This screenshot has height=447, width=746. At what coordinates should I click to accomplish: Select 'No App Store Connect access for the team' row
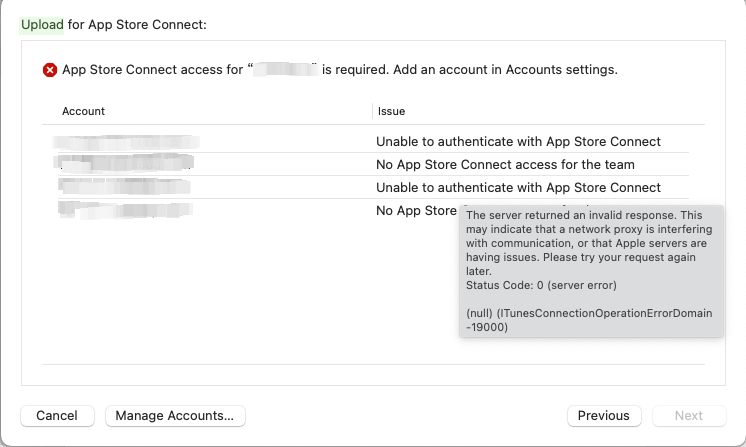[505, 165]
